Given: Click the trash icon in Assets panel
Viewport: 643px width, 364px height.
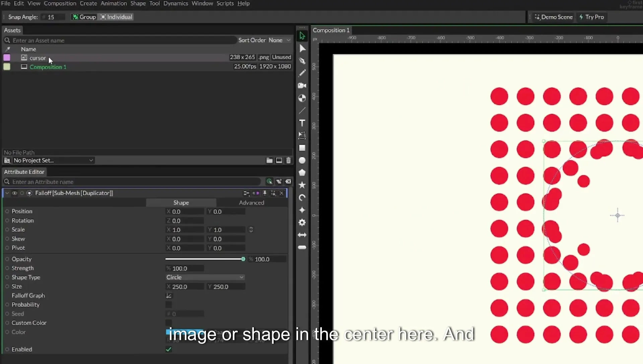Looking at the screenshot, I should coord(288,161).
